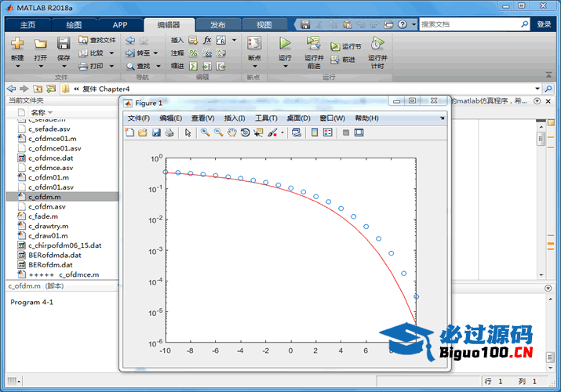Toggle the Zoom Out tool
Screen dimensions: 561x392
pos(218,133)
